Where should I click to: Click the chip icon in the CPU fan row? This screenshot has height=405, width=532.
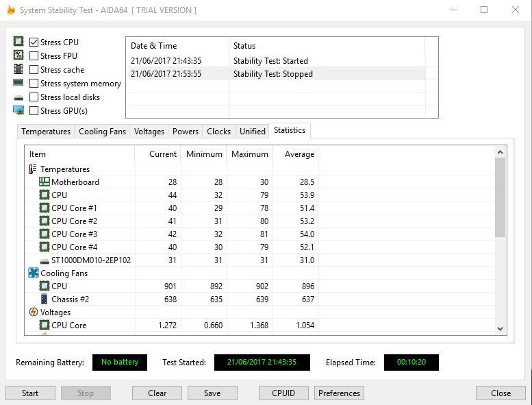coord(44,286)
